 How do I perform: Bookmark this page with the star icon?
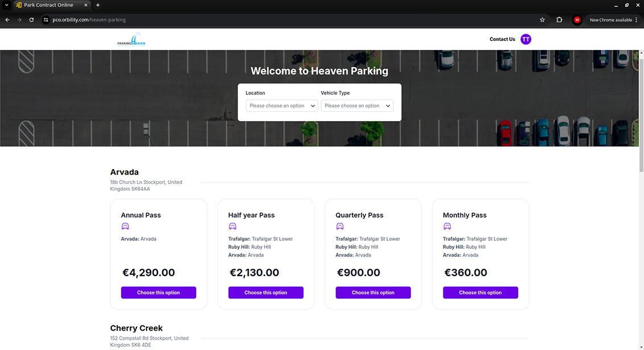542,20
